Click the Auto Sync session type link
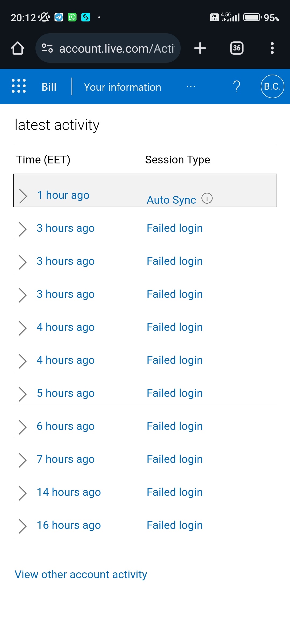Viewport: 290px width, 644px height. [171, 200]
